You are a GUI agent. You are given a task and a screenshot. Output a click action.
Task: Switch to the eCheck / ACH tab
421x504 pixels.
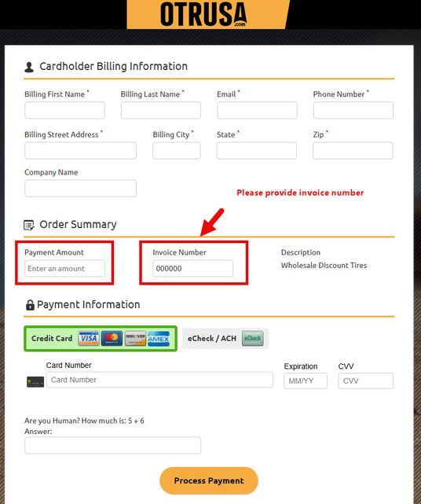coord(225,338)
